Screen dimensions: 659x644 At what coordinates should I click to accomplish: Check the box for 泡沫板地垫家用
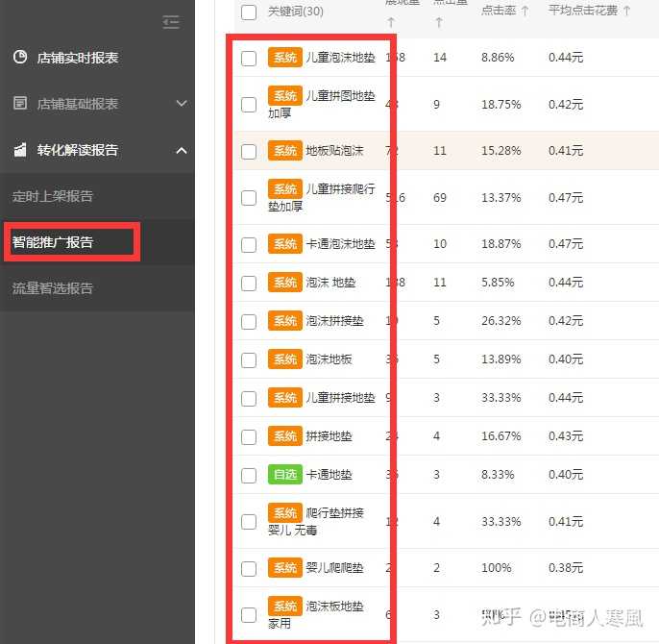pos(249,615)
